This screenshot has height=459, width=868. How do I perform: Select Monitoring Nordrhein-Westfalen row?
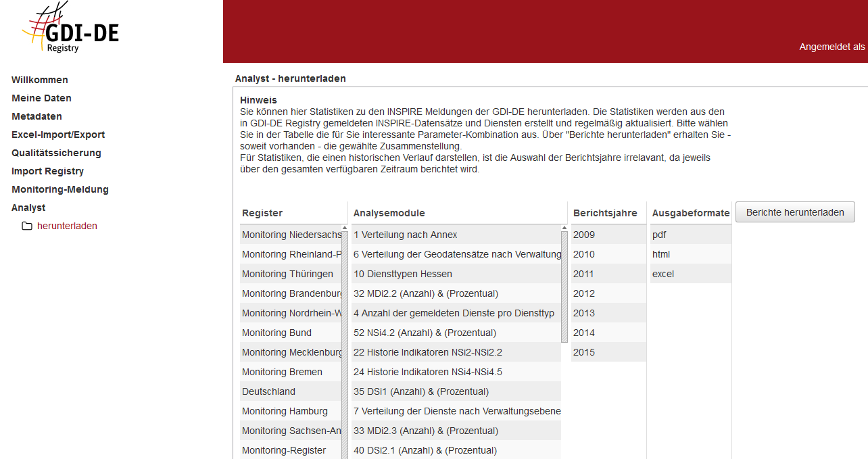[291, 313]
